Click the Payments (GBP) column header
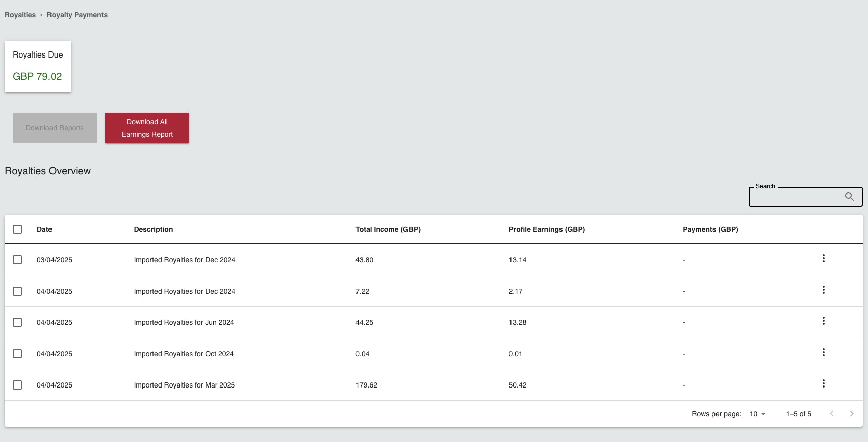Screen dimensions: 868x442 click(710, 229)
